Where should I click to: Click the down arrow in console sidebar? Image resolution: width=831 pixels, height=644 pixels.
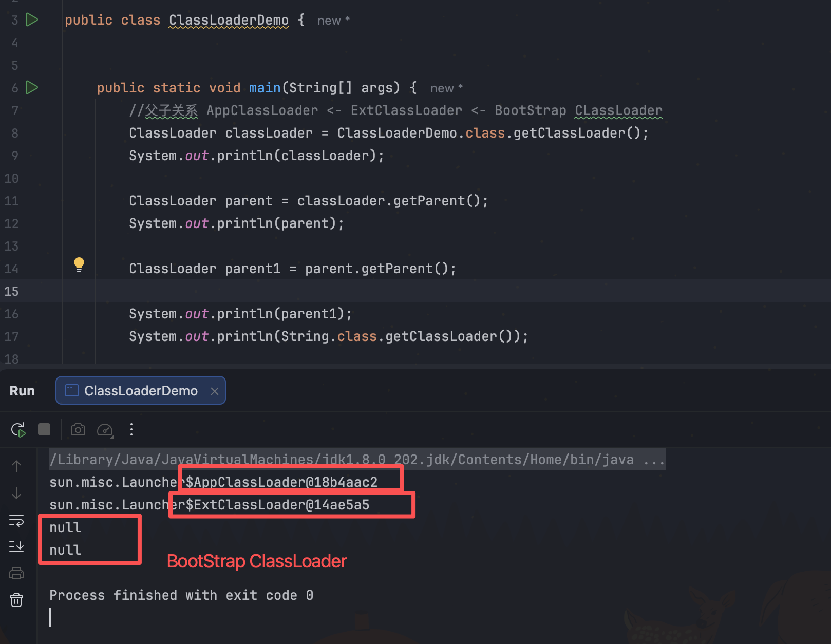(x=16, y=493)
